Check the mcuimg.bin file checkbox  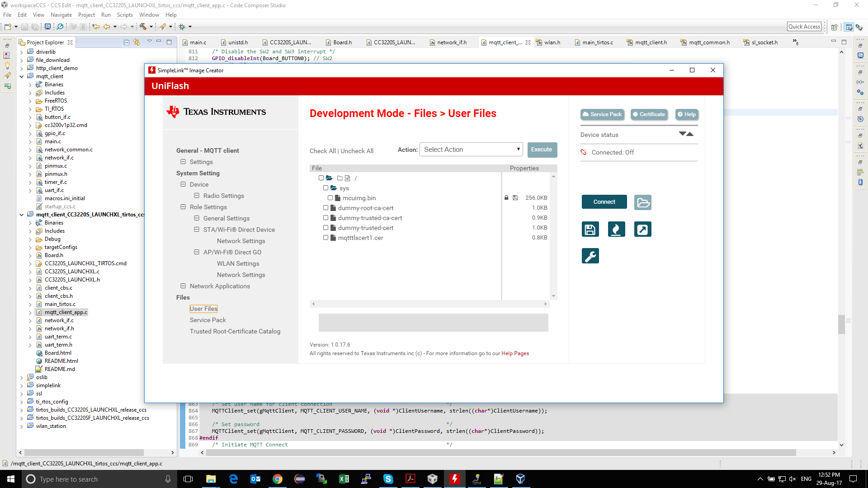[x=330, y=197]
